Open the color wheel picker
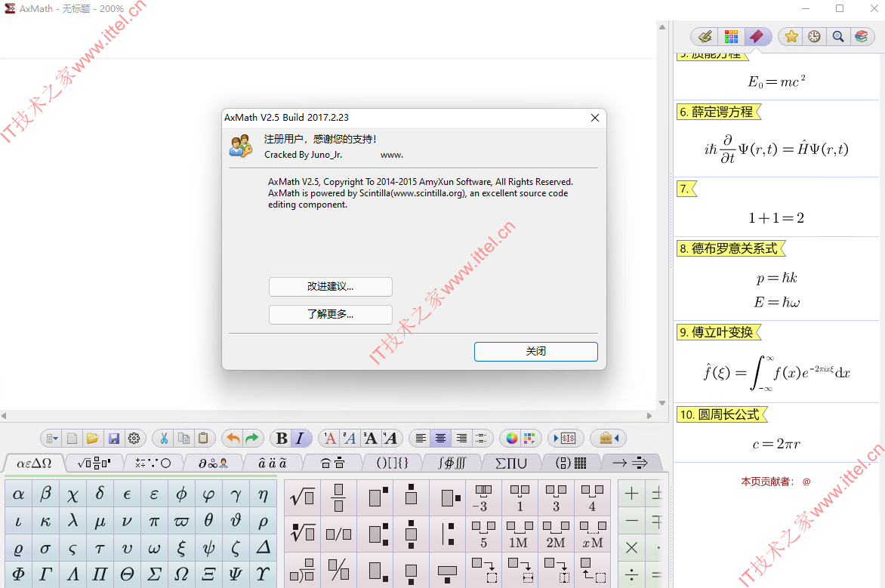885x588 pixels. click(x=512, y=439)
